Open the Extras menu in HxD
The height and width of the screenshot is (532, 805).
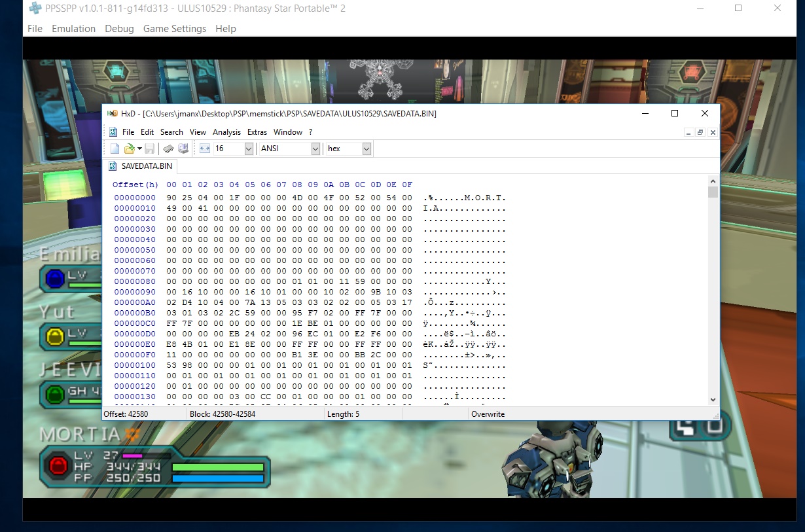click(x=257, y=132)
